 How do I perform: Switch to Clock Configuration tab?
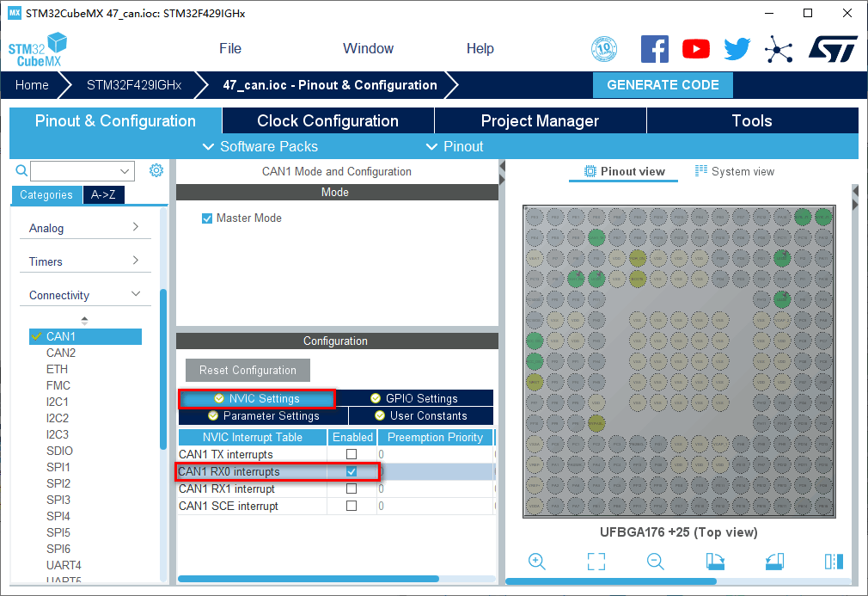327,121
